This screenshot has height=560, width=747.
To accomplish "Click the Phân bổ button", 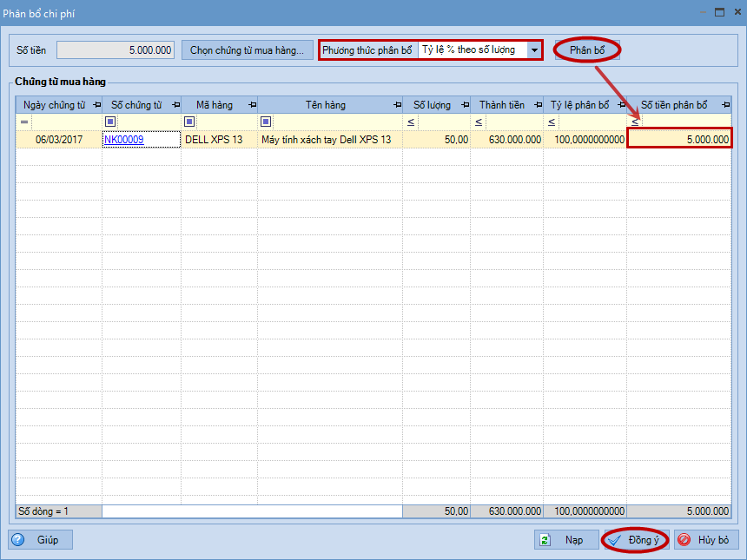I will [x=587, y=50].
